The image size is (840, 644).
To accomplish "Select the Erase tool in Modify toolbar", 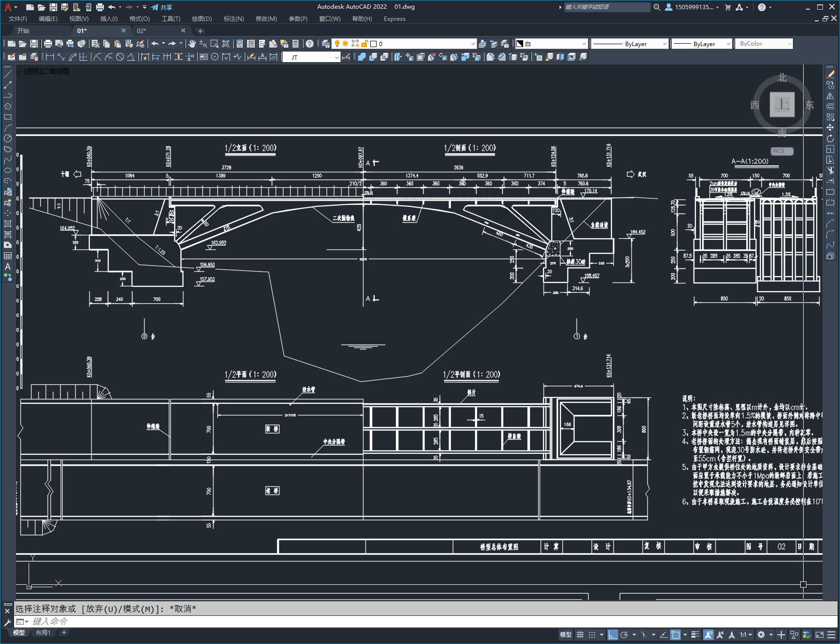I will click(830, 74).
